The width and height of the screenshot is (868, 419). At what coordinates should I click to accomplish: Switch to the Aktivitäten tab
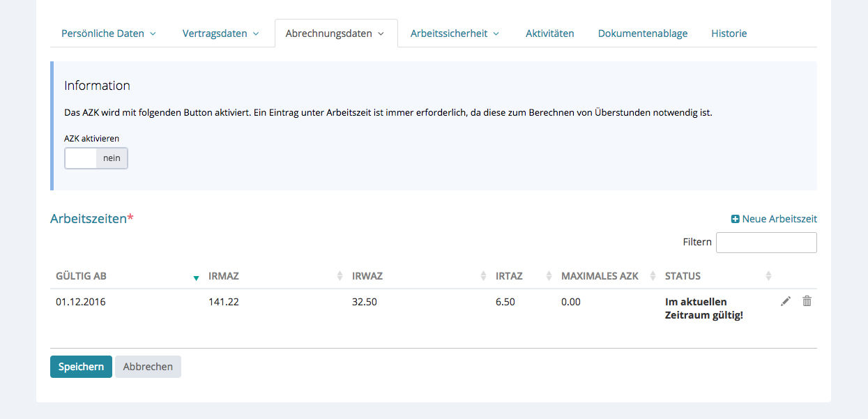[x=549, y=33]
